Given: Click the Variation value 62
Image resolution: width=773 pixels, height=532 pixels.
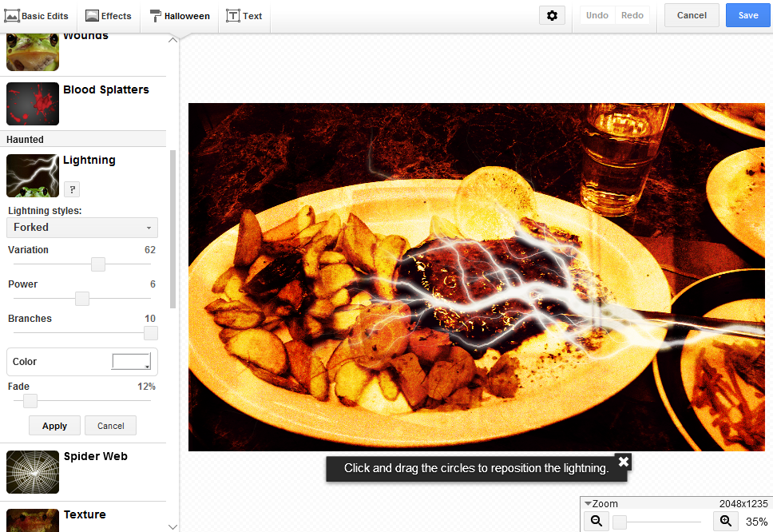Looking at the screenshot, I should pos(150,250).
